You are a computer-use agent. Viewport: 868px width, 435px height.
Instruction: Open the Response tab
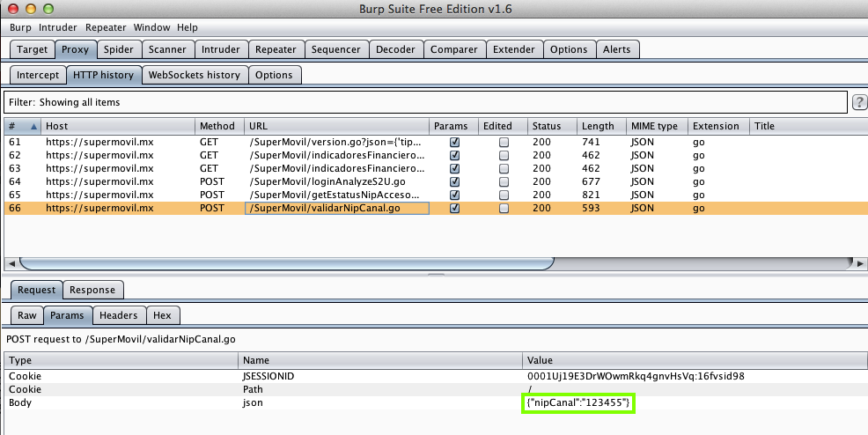[x=92, y=290]
